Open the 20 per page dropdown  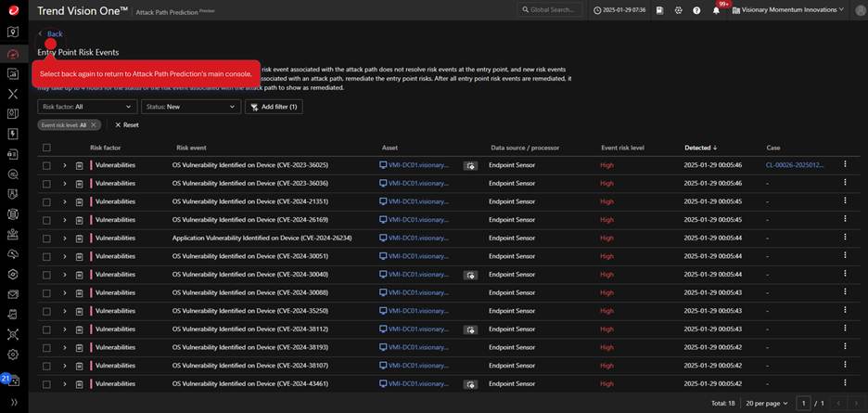coord(766,403)
